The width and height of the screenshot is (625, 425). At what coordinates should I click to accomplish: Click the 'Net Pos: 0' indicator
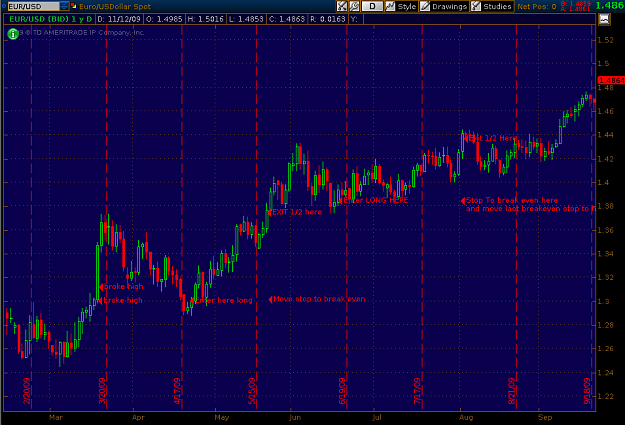537,6
